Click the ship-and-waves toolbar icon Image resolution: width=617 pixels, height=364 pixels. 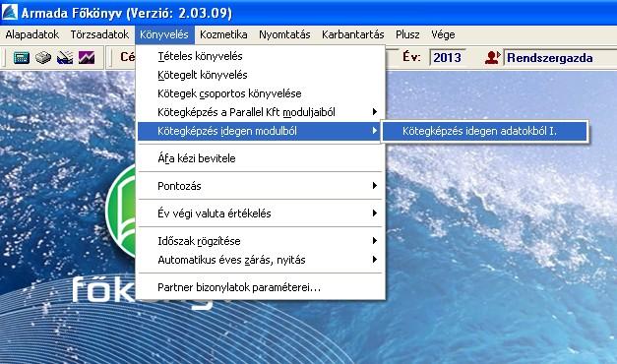pos(65,58)
